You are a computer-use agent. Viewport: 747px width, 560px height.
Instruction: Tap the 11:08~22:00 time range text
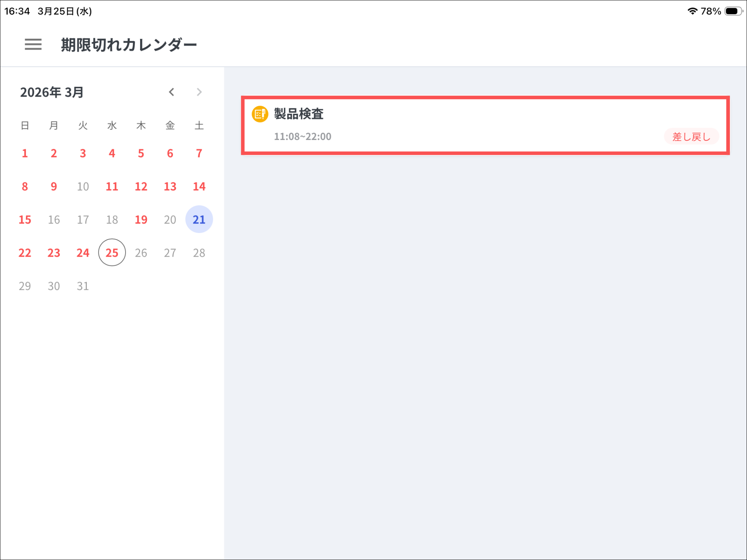pyautogui.click(x=302, y=137)
